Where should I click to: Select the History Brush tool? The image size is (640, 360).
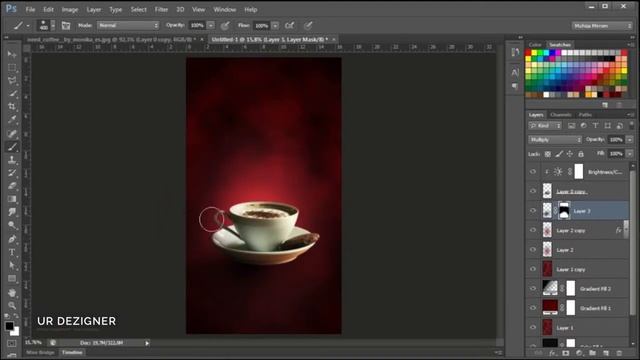pos(12,173)
